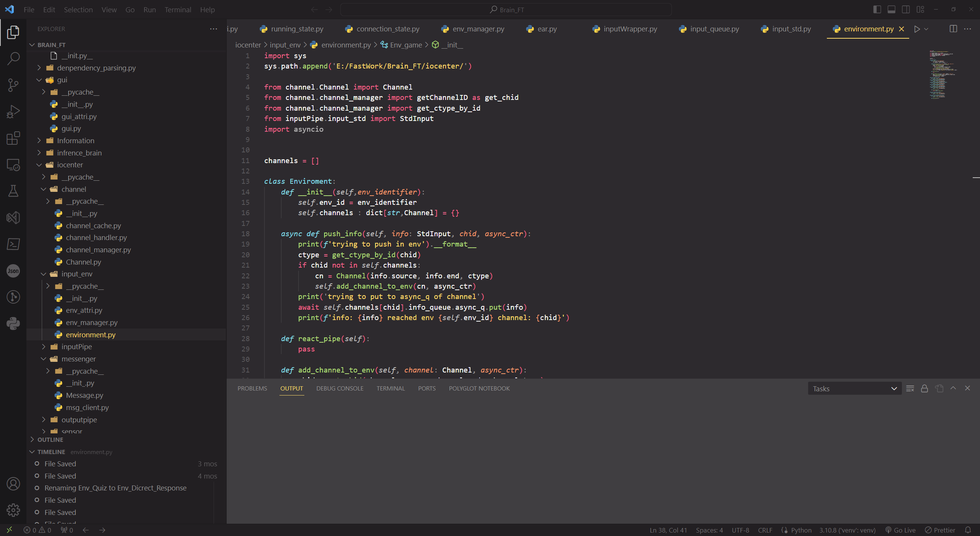
Task: Open the Terminal menu
Action: [178, 10]
